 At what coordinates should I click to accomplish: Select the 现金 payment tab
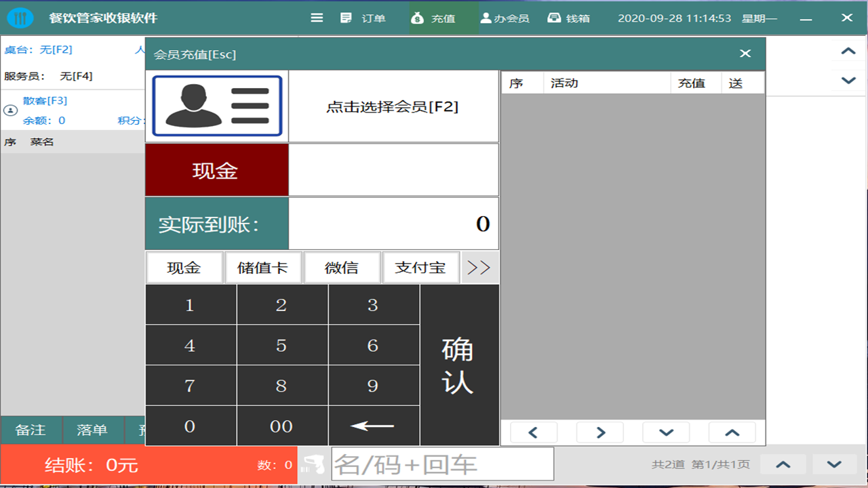click(184, 267)
